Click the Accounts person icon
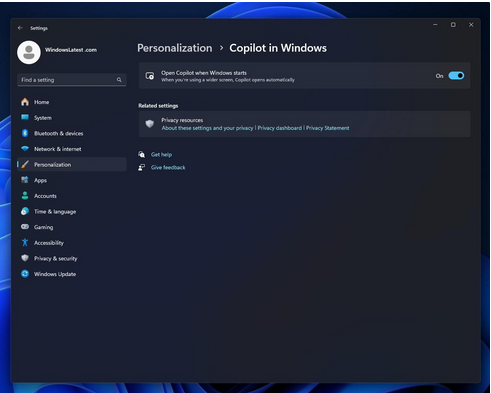The width and height of the screenshot is (491, 393). (25, 196)
